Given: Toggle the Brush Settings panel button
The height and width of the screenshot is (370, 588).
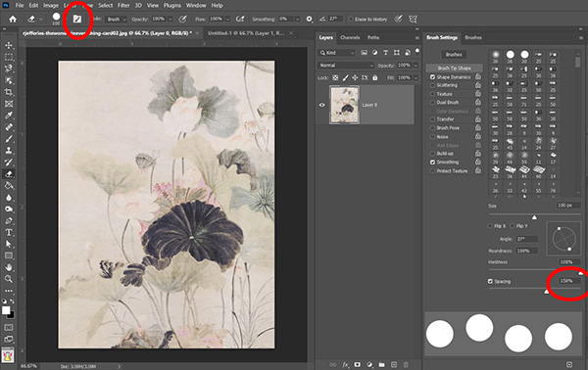Looking at the screenshot, I should coord(77,20).
